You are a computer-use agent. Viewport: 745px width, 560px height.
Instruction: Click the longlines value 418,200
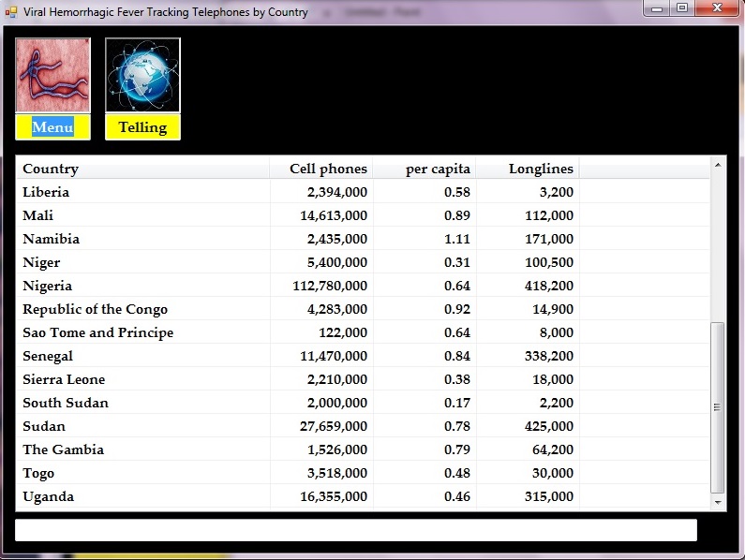tap(549, 286)
